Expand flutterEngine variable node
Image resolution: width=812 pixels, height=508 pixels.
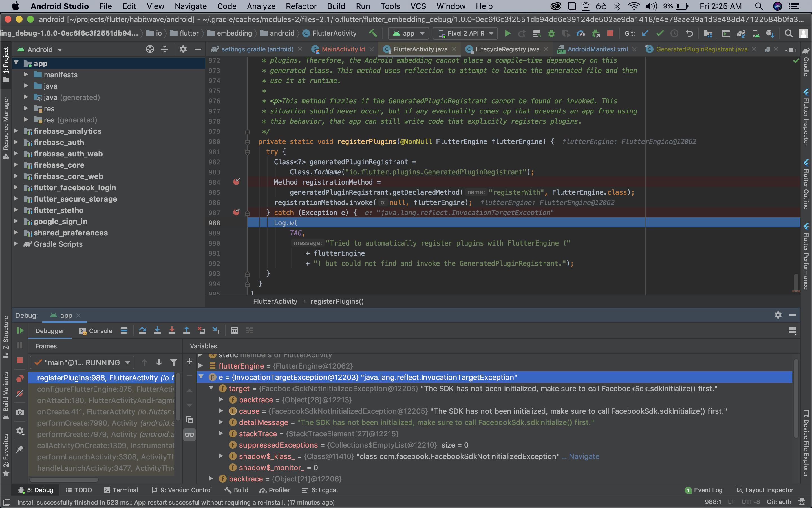click(x=201, y=365)
